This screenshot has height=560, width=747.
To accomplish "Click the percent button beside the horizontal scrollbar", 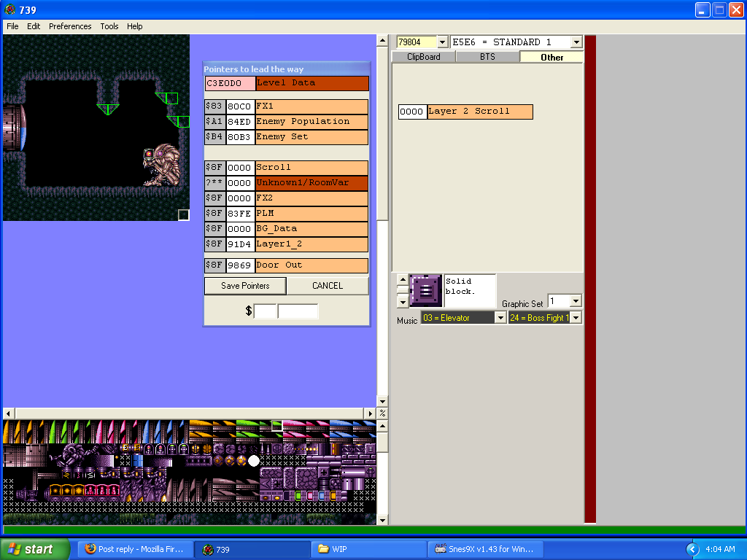I will pos(382,413).
